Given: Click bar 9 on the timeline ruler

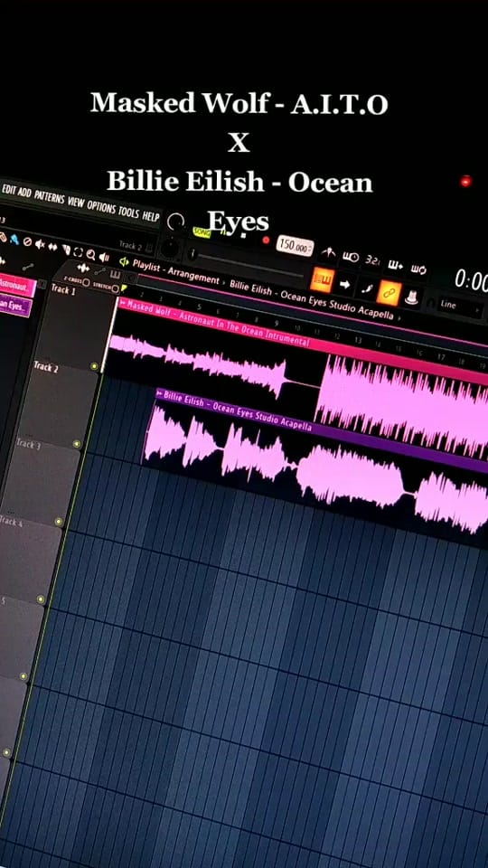Looking at the screenshot, I should 277,324.
